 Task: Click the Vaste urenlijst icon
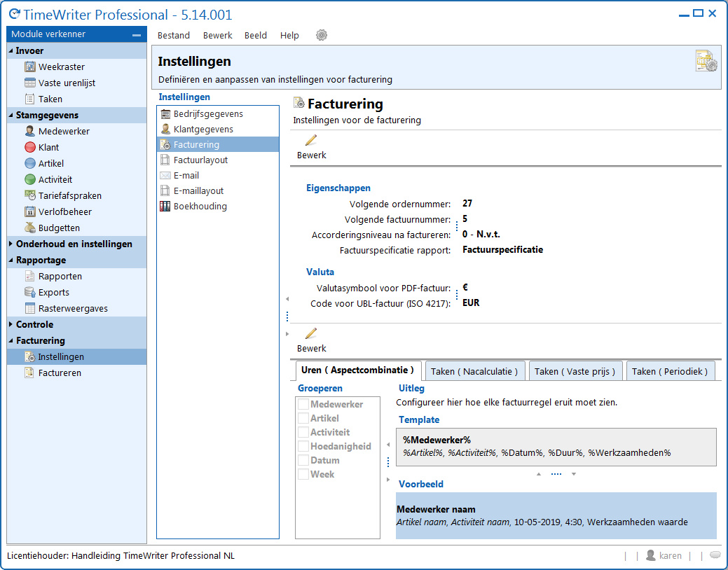click(x=29, y=83)
